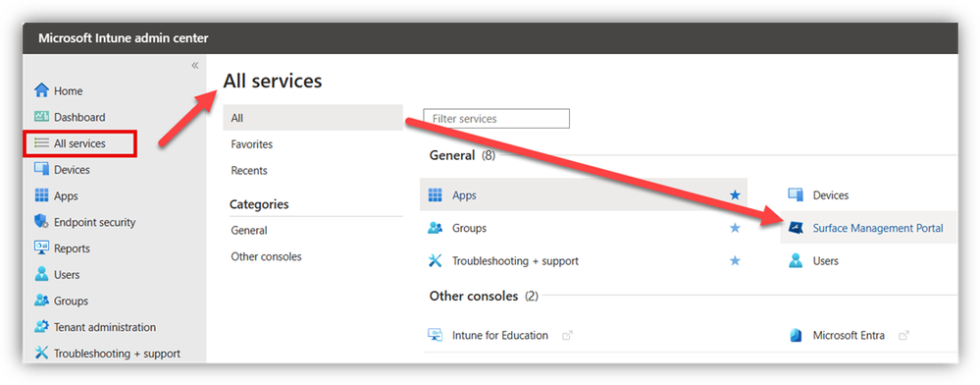The width and height of the screenshot is (980, 385).
Task: Click the Apps grid icon in General list
Action: 435,195
